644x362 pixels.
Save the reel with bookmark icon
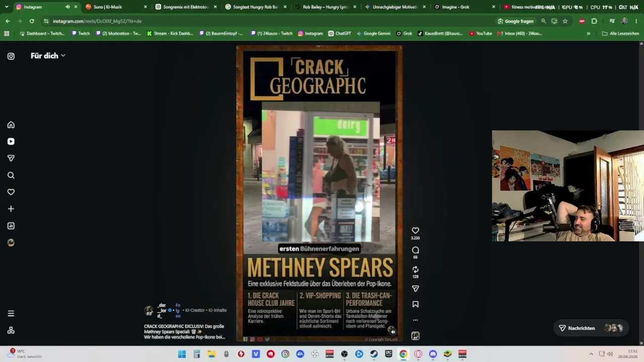416,304
